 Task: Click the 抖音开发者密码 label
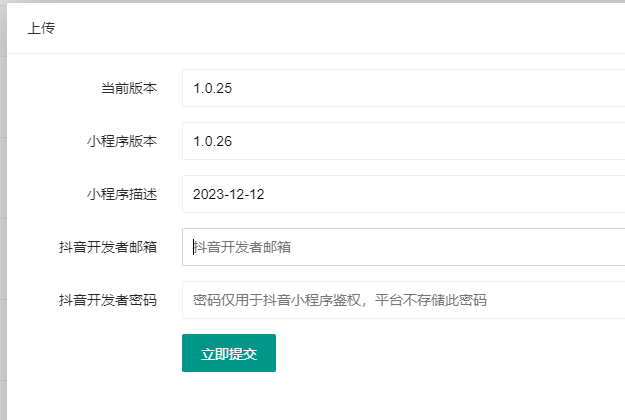coord(108,300)
